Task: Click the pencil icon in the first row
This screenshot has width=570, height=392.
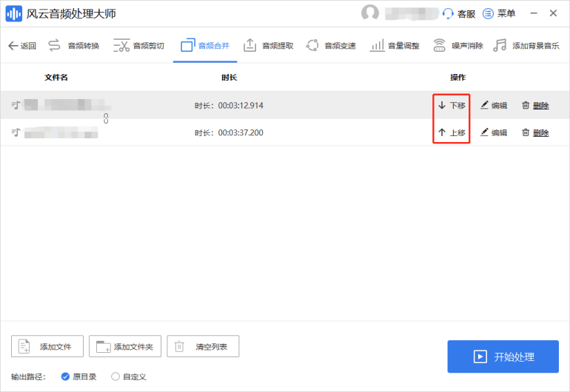Action: click(484, 105)
